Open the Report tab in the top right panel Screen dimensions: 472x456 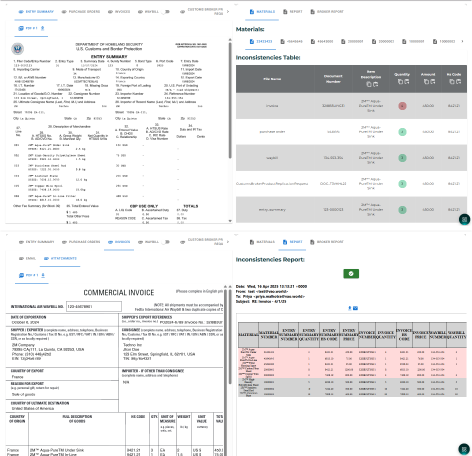point(293,12)
